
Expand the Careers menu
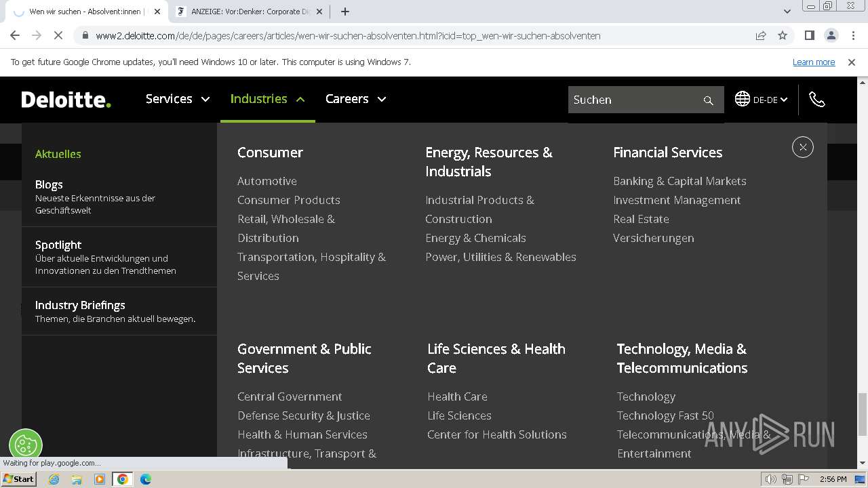click(x=356, y=99)
